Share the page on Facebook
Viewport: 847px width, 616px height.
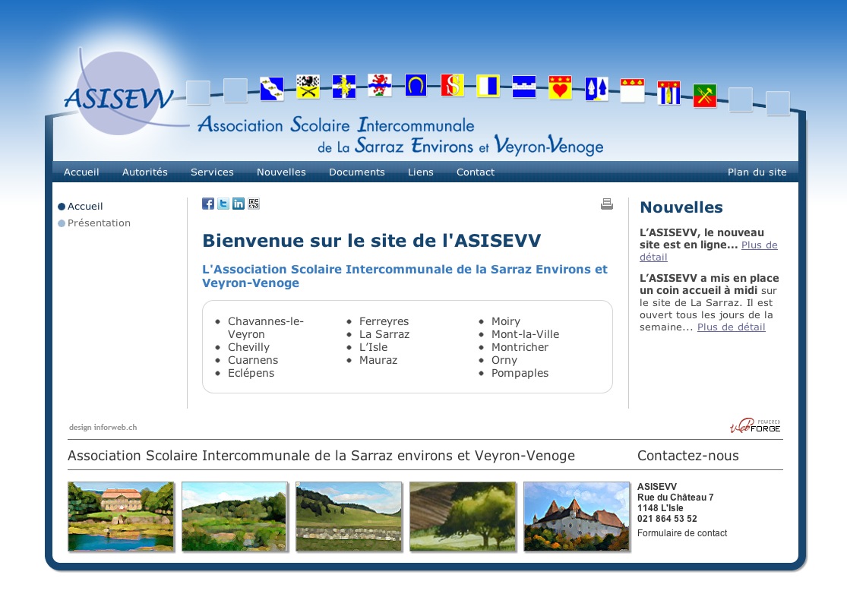[208, 204]
